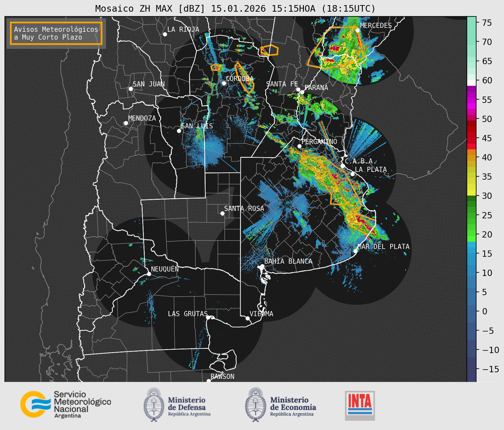Click the dBZ color scale bar

point(471,199)
